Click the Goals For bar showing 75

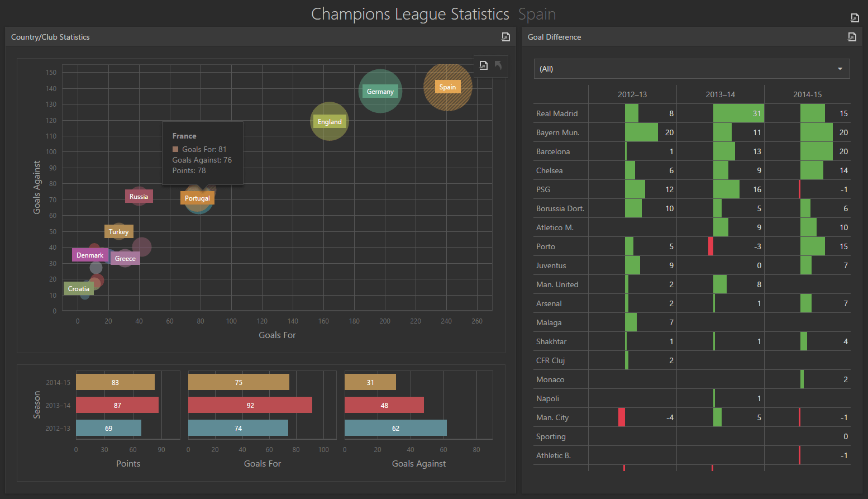click(x=239, y=382)
